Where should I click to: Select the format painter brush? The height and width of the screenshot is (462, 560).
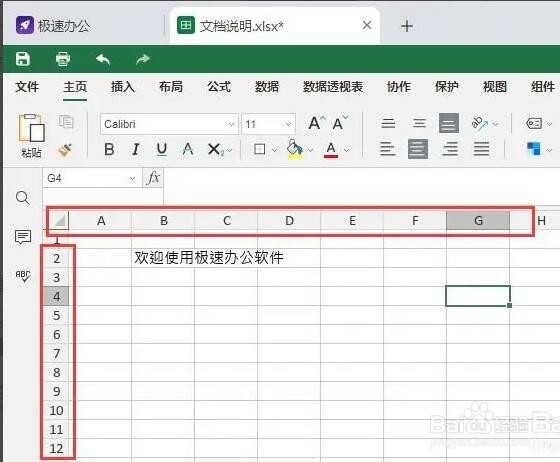65,150
